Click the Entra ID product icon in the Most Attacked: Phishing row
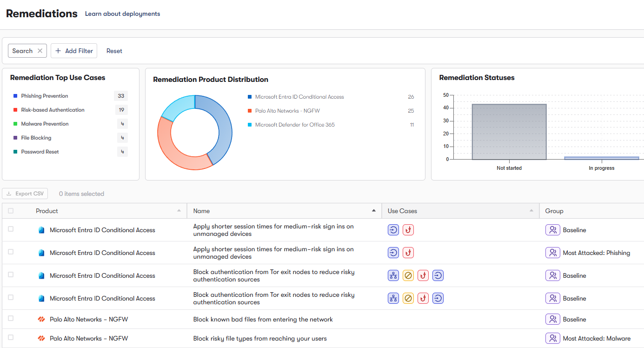Image resolution: width=644 pixels, height=348 pixels. (x=41, y=253)
